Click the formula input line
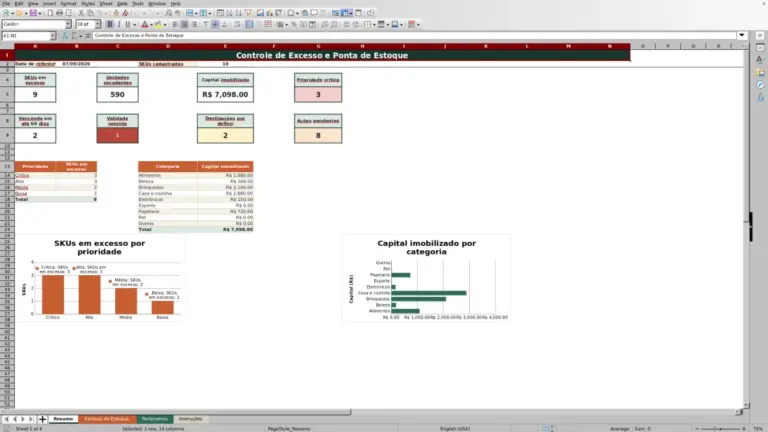Image resolution: width=768 pixels, height=432 pixels. (414, 35)
